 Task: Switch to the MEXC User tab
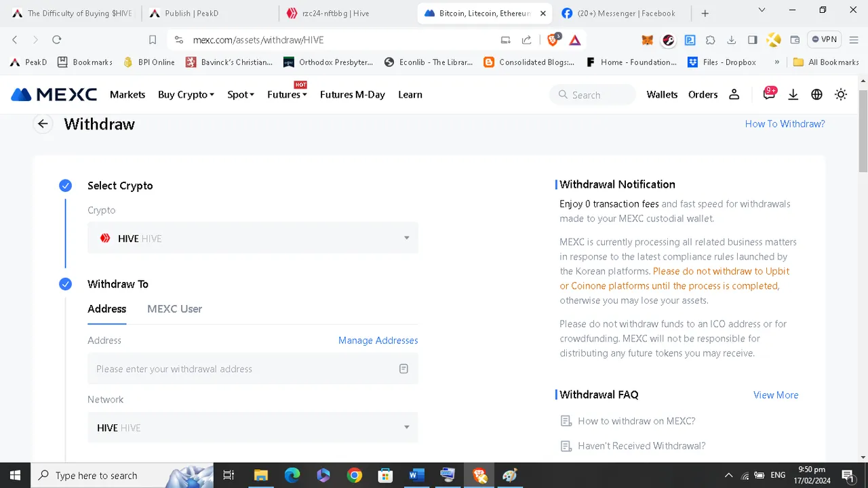174,309
